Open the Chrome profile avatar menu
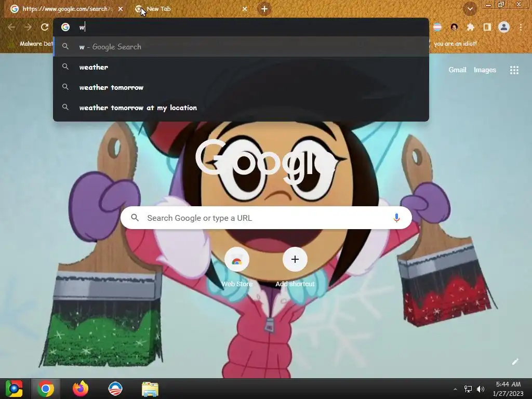 coord(504,27)
